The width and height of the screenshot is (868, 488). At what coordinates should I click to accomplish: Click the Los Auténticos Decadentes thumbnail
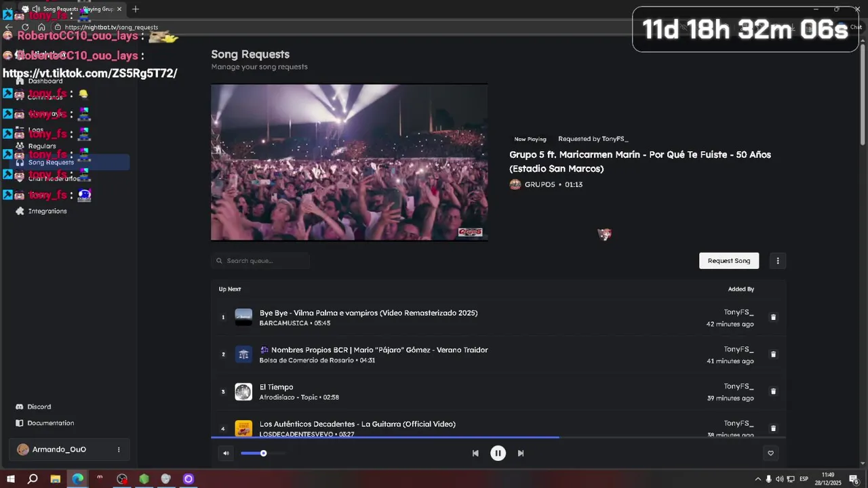tap(243, 428)
